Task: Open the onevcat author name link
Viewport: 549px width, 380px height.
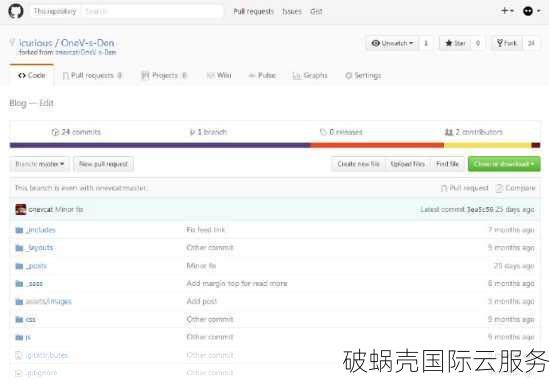Action: 41,209
